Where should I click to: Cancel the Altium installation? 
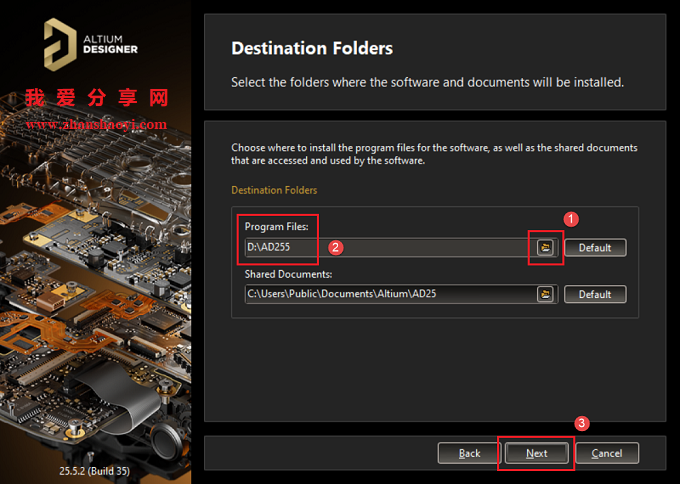pyautogui.click(x=607, y=453)
